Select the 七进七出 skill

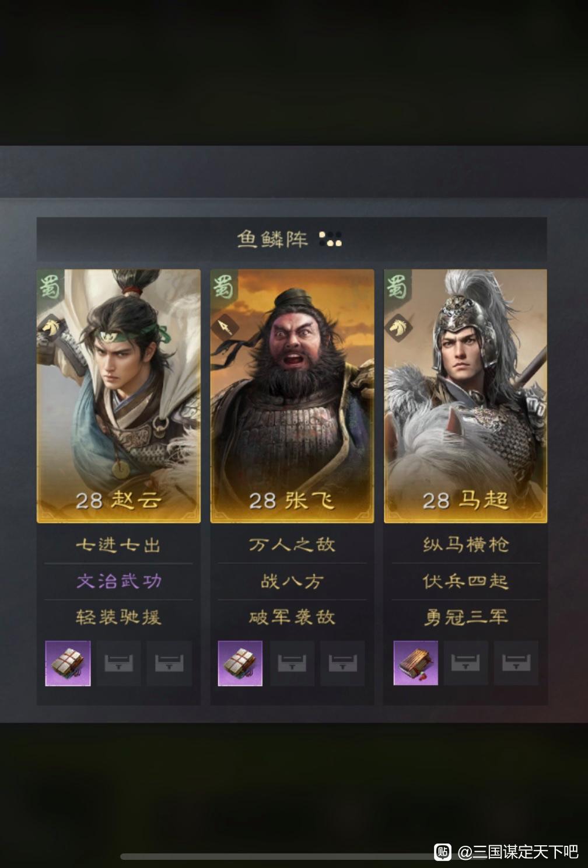[118, 545]
